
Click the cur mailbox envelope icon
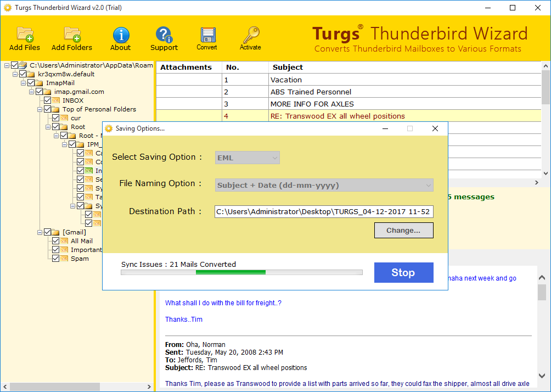[x=64, y=118]
